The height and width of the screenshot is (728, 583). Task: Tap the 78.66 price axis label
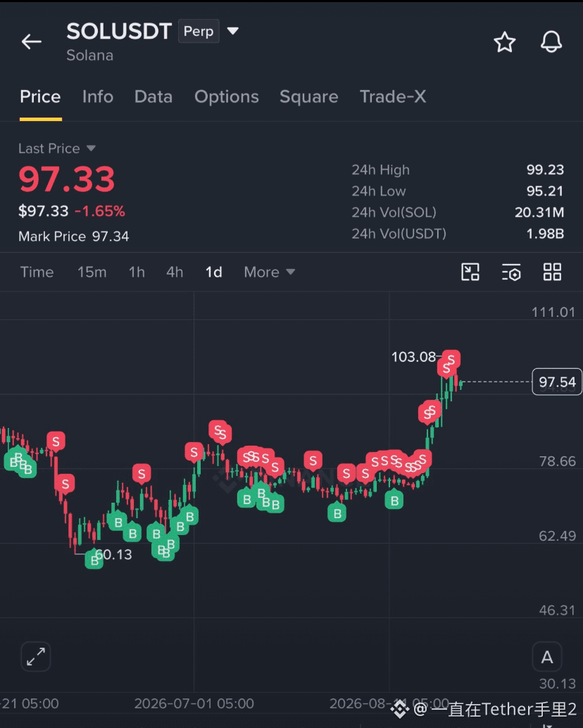click(557, 461)
